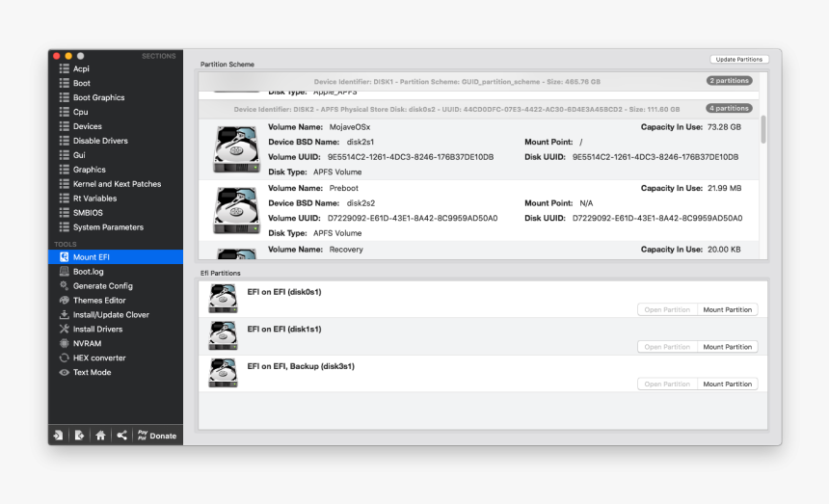
Task: Open Partition for disk1s1
Action: click(x=667, y=347)
